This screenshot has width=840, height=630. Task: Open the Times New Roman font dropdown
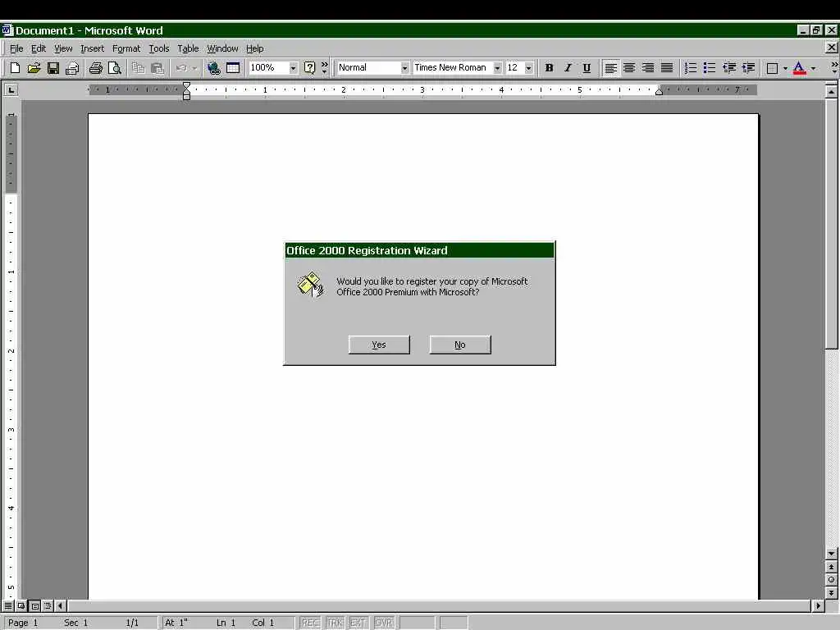pyautogui.click(x=497, y=68)
